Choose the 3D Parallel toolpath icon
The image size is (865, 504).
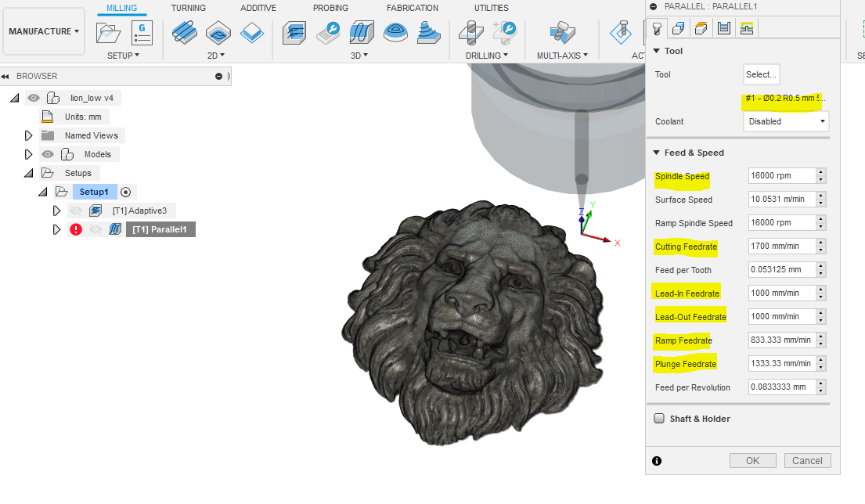pyautogui.click(x=362, y=33)
